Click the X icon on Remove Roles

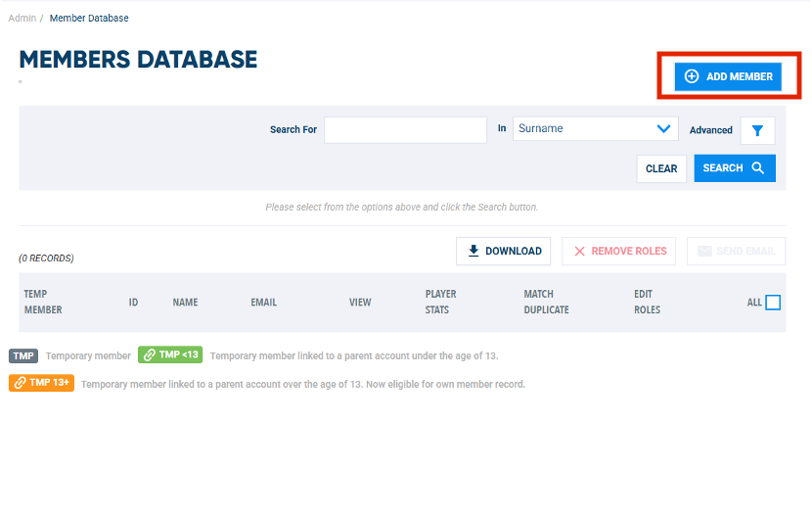(579, 252)
